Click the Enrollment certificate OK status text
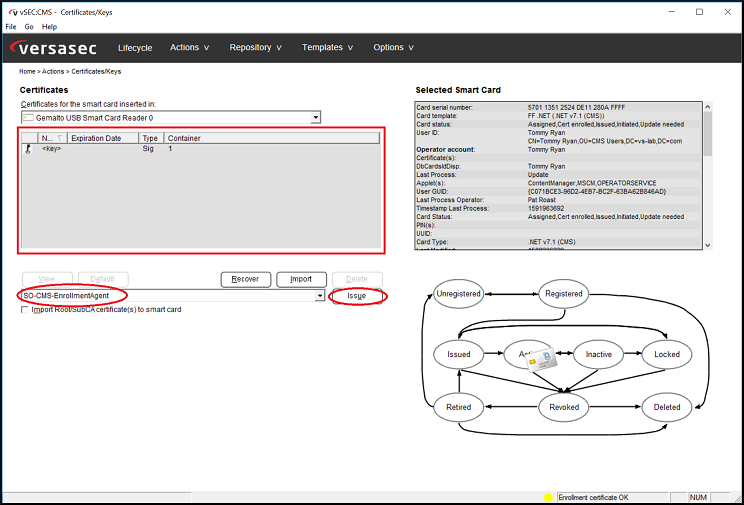This screenshot has height=505, width=744. 593,497
